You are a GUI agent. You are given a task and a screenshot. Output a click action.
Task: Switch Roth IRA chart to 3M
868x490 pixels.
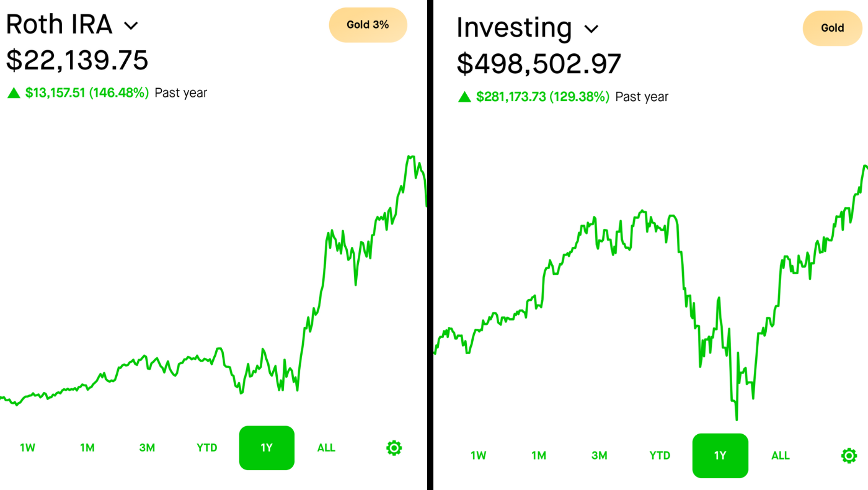(147, 448)
